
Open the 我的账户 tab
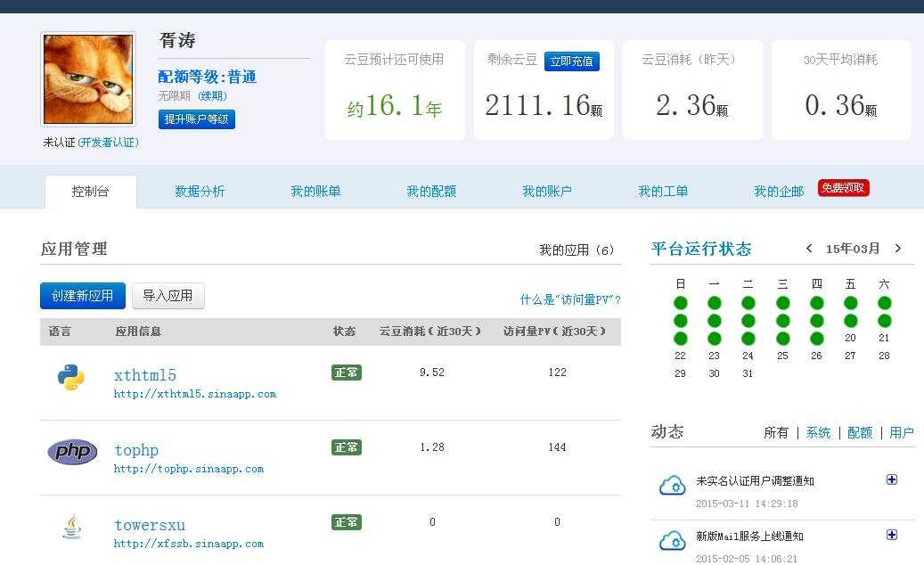[547, 192]
